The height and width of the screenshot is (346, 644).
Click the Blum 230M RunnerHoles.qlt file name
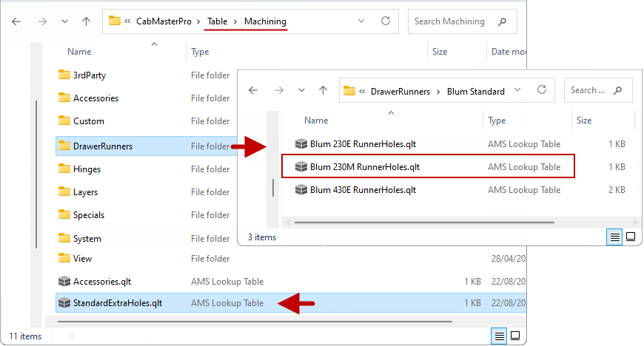(x=365, y=167)
